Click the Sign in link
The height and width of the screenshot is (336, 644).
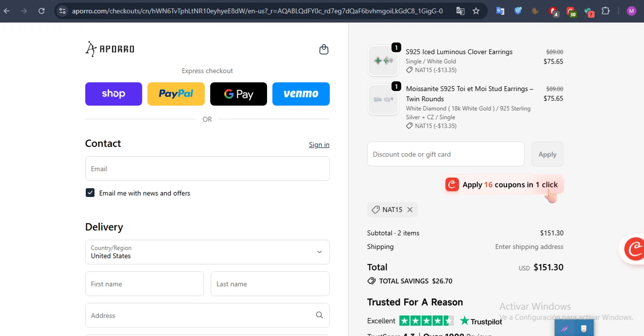319,145
